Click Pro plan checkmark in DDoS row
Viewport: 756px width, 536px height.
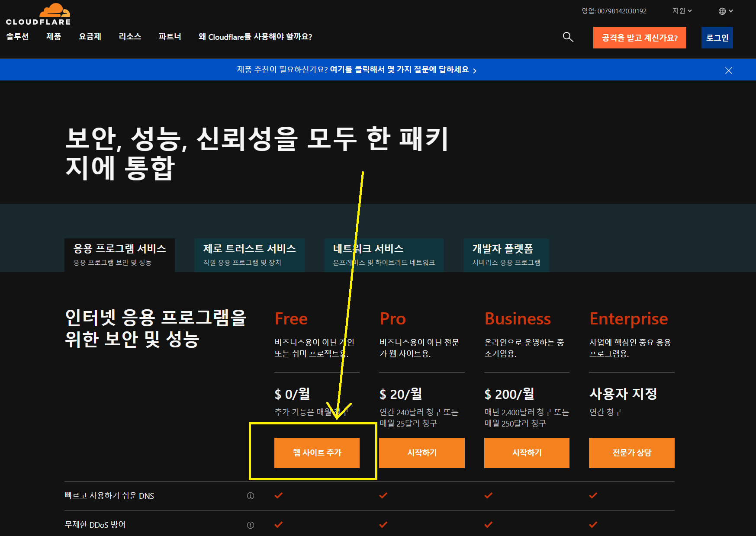(383, 525)
